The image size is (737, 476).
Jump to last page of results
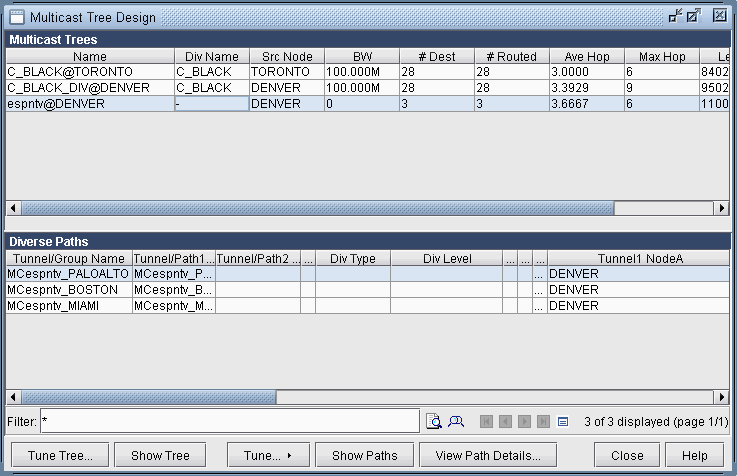(x=544, y=422)
